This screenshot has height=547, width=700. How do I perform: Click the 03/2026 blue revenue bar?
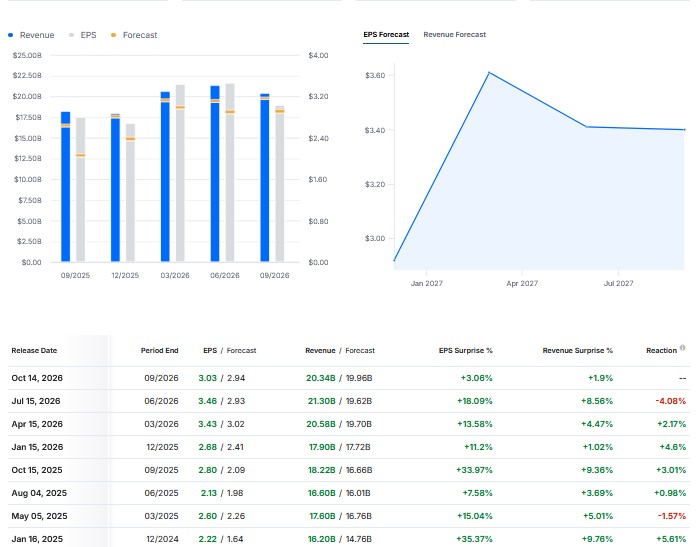click(x=165, y=177)
